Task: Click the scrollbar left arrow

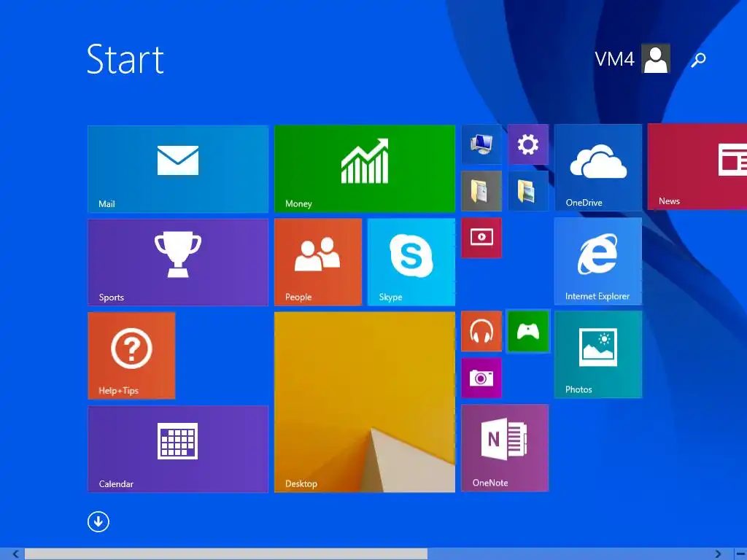Action: (x=16, y=554)
